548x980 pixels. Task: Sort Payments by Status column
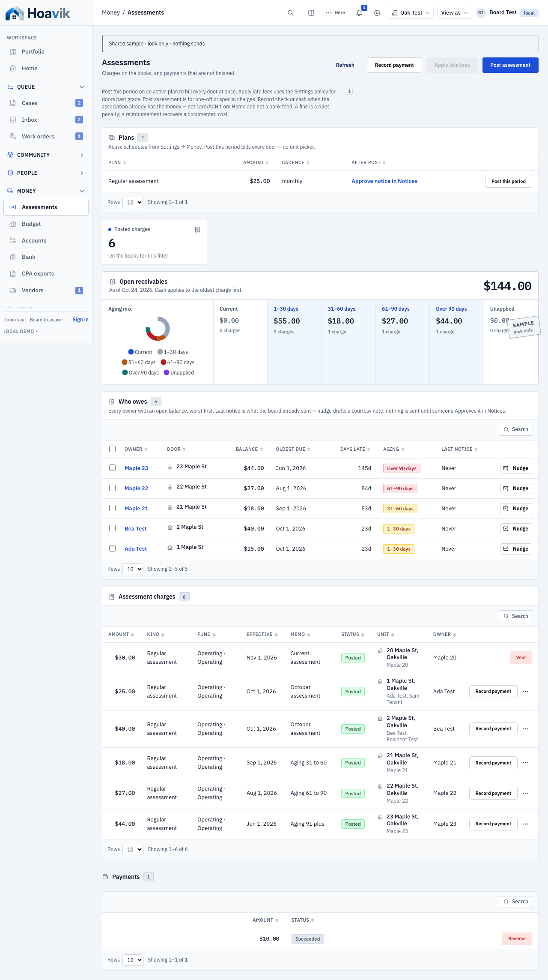(303, 920)
